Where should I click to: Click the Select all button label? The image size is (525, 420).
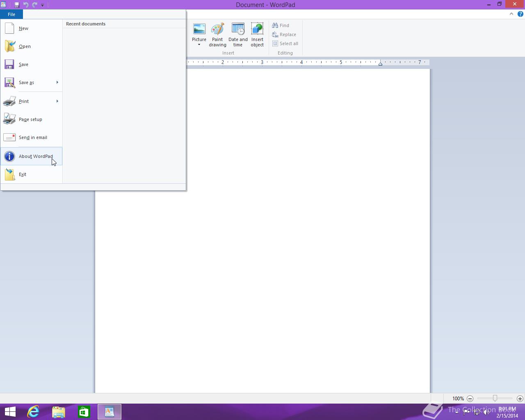(289, 43)
